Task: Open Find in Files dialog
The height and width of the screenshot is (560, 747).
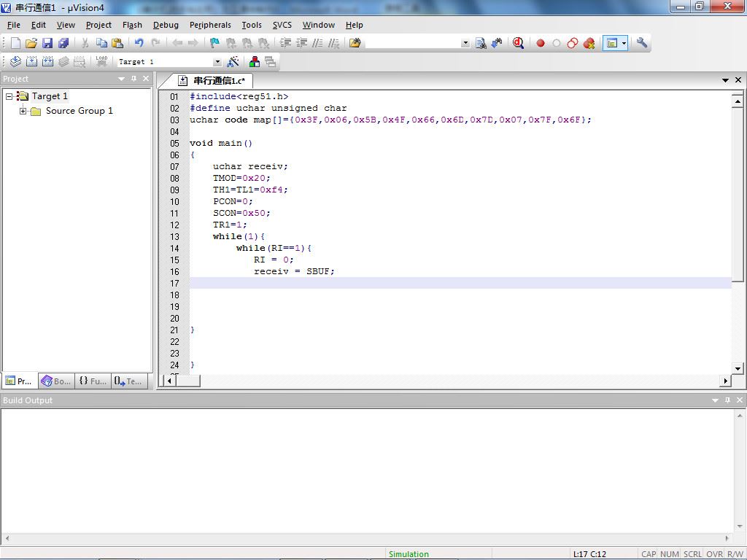Action: [x=355, y=43]
